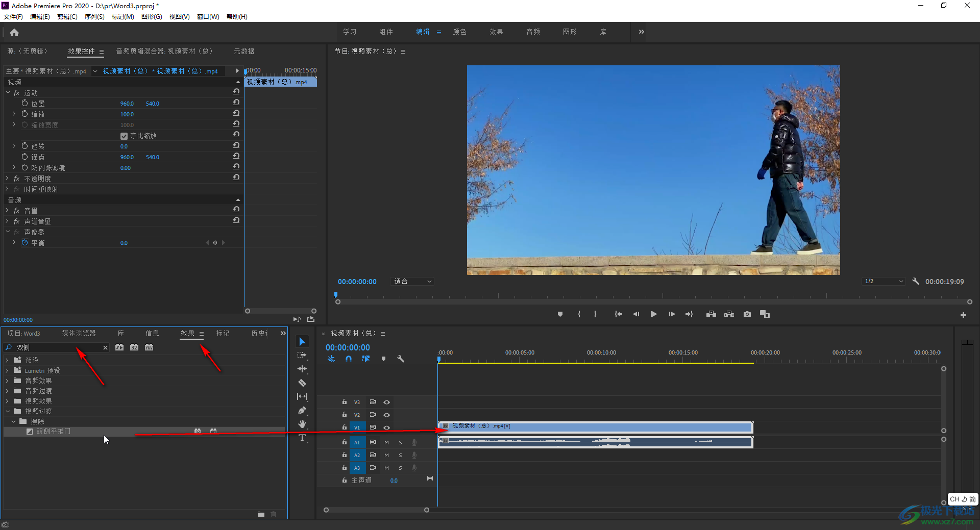980x530 pixels.
Task: Click the Home icon
Action: coord(14,33)
